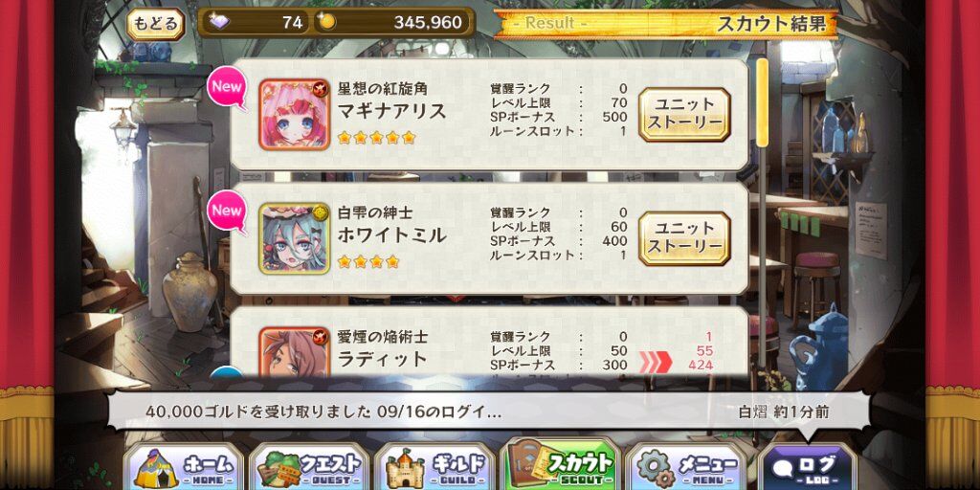
Task: Select the ホワイトミル character portrait
Action: coord(295,238)
